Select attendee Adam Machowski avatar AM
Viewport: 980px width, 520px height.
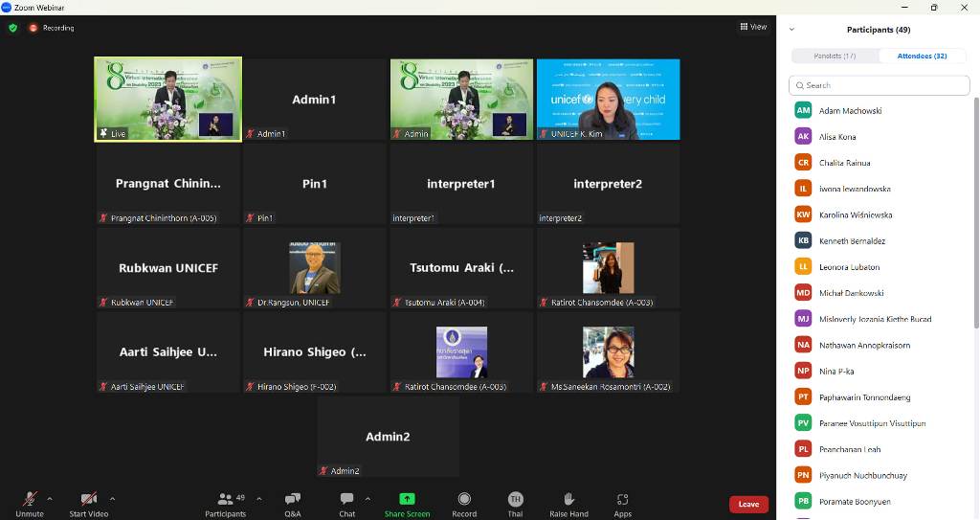coord(803,110)
